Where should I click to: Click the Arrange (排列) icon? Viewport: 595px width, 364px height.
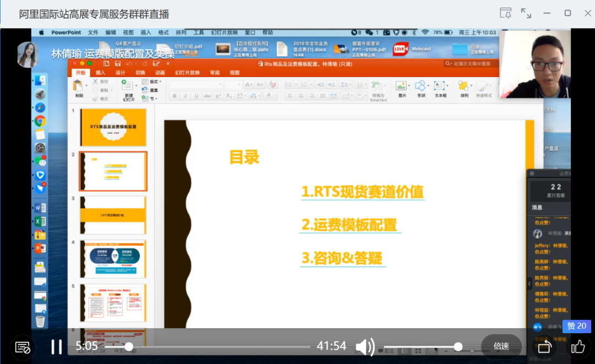(463, 86)
